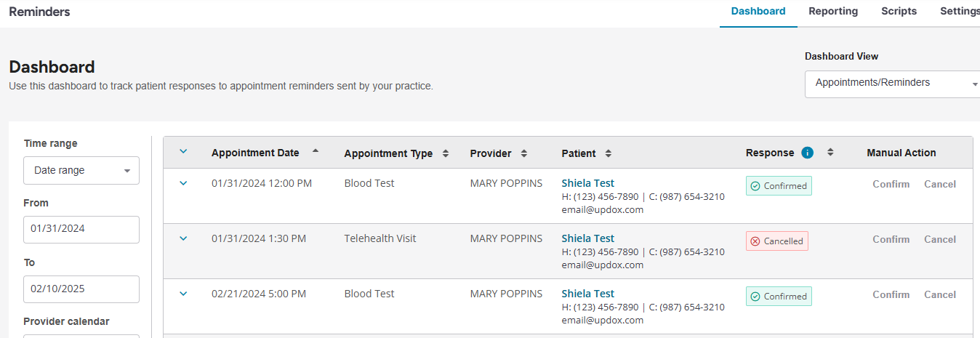Click the Response info icon
The image size is (980, 338).
(807, 153)
